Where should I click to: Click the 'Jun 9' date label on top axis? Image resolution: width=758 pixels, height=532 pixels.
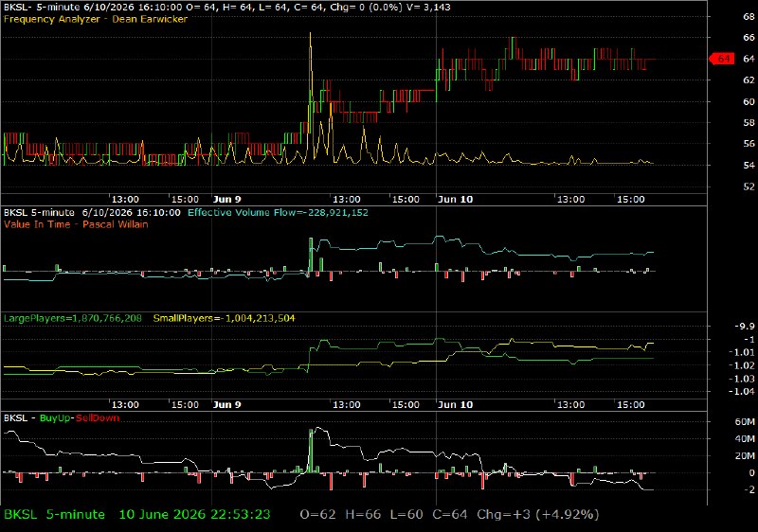(x=226, y=200)
